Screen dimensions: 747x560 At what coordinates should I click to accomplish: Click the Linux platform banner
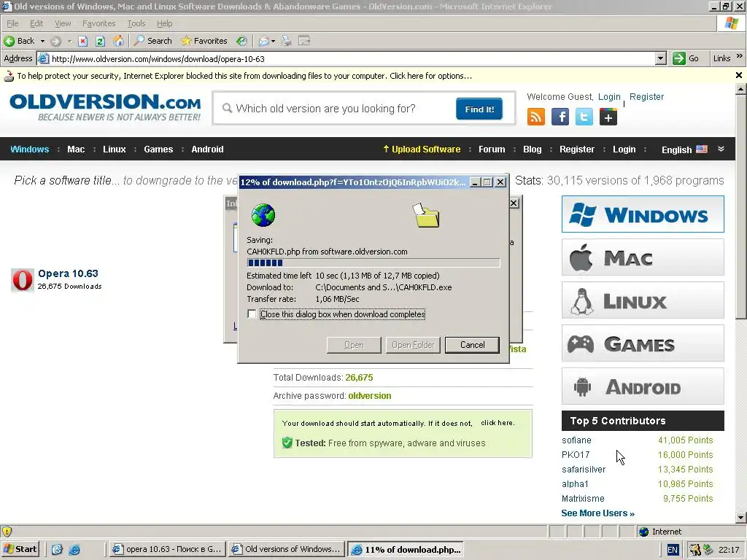643,300
